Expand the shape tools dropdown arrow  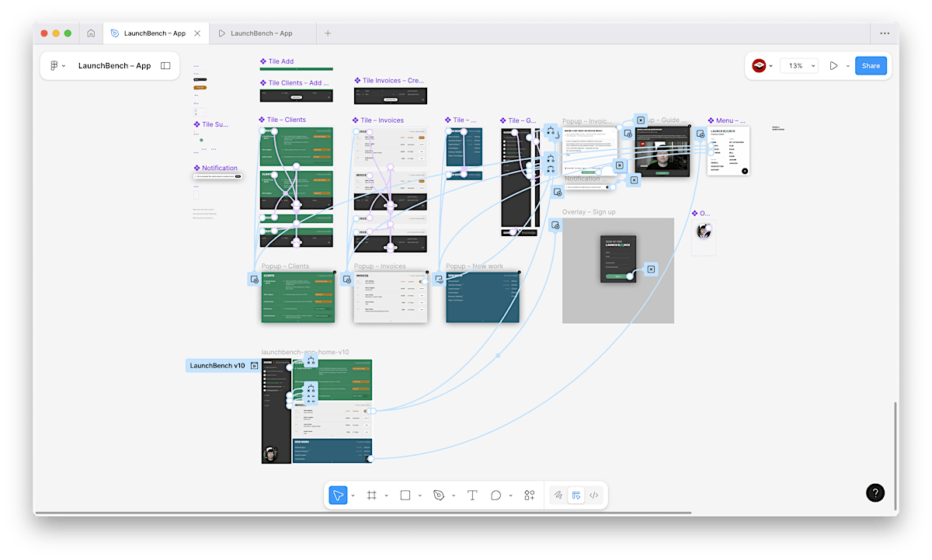click(419, 496)
